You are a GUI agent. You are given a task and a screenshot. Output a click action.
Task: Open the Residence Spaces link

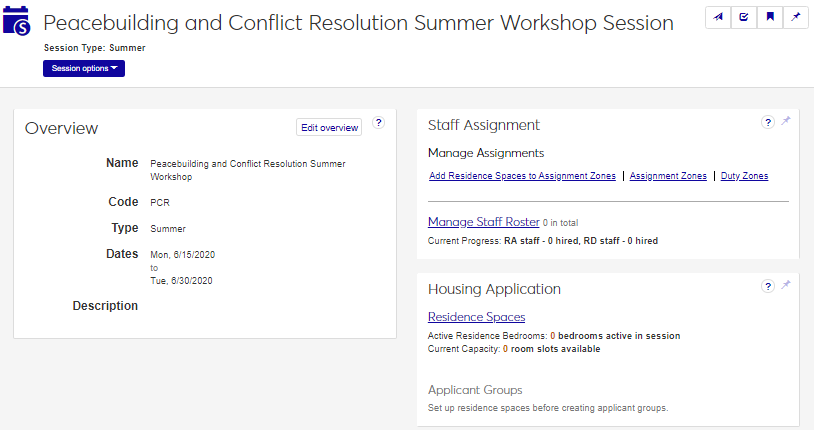coord(476,317)
